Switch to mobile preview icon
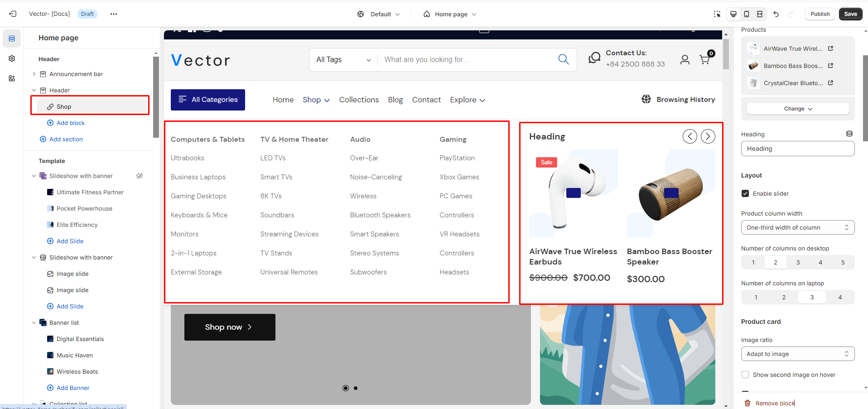This screenshot has height=409, width=868. pos(747,14)
